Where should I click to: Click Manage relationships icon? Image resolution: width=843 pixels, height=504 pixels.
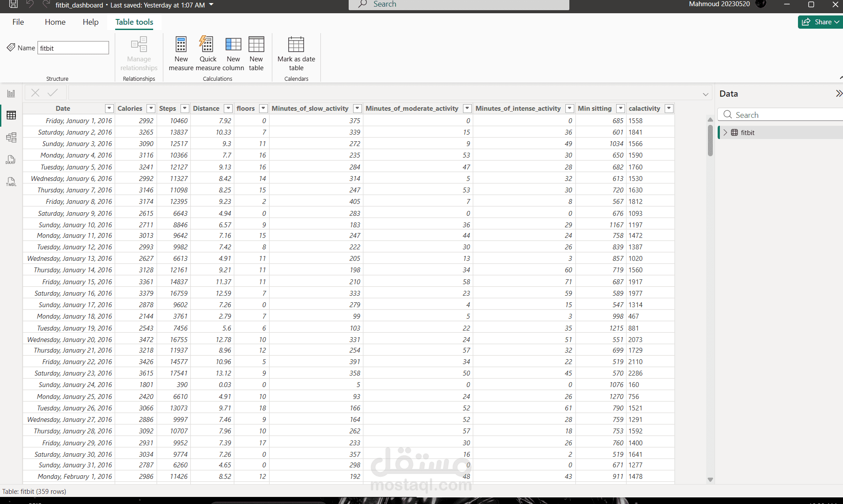[x=139, y=44]
